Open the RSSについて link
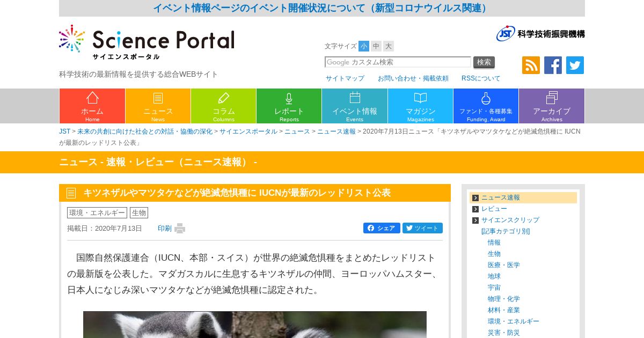Screen dimensions: 644x338 click(x=481, y=78)
